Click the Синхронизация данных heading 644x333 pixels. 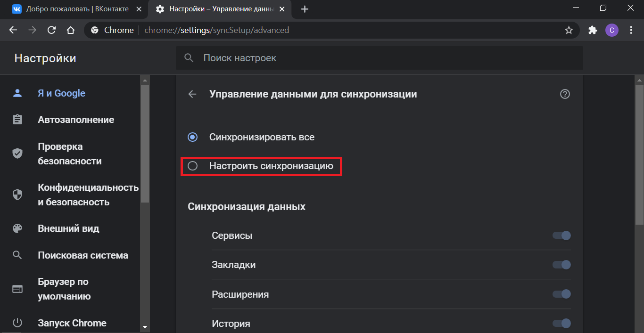click(x=247, y=207)
